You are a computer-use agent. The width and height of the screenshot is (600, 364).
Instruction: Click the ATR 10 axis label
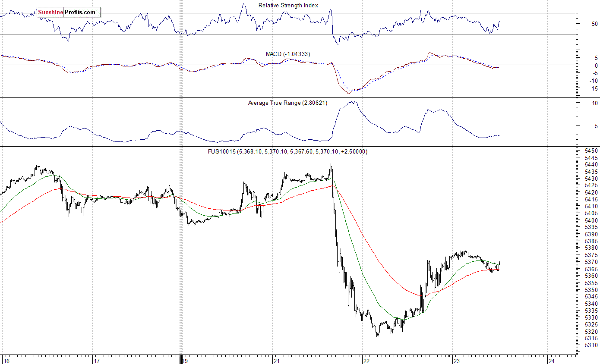595,103
